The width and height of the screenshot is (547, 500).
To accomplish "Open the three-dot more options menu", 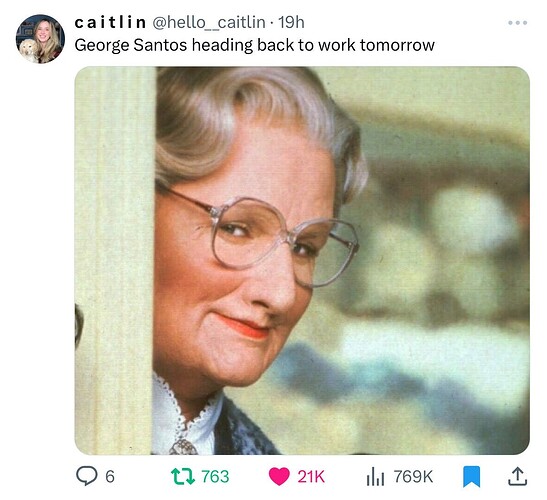I will click(517, 23).
